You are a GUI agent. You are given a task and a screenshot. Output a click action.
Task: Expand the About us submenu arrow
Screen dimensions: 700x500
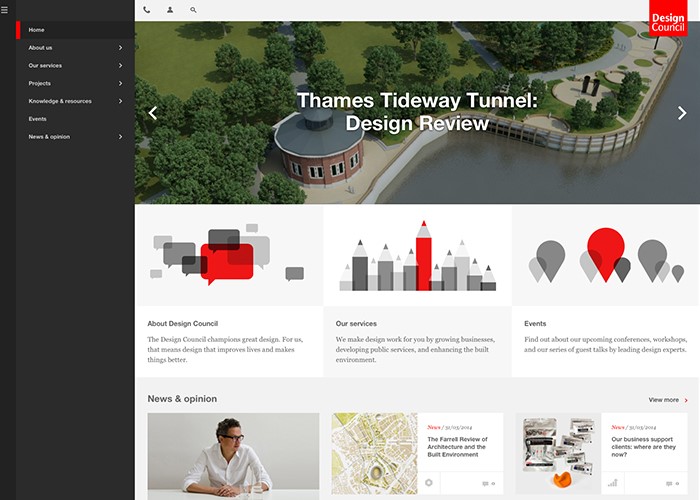121,48
